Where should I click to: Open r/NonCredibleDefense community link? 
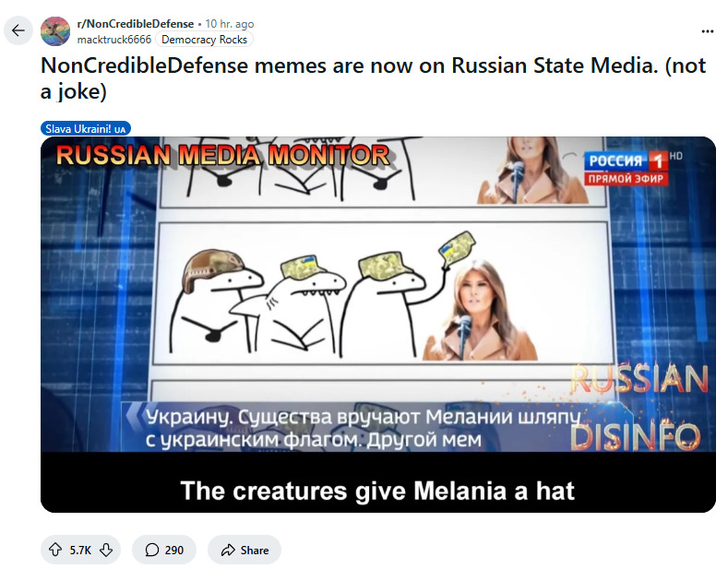pos(135,24)
